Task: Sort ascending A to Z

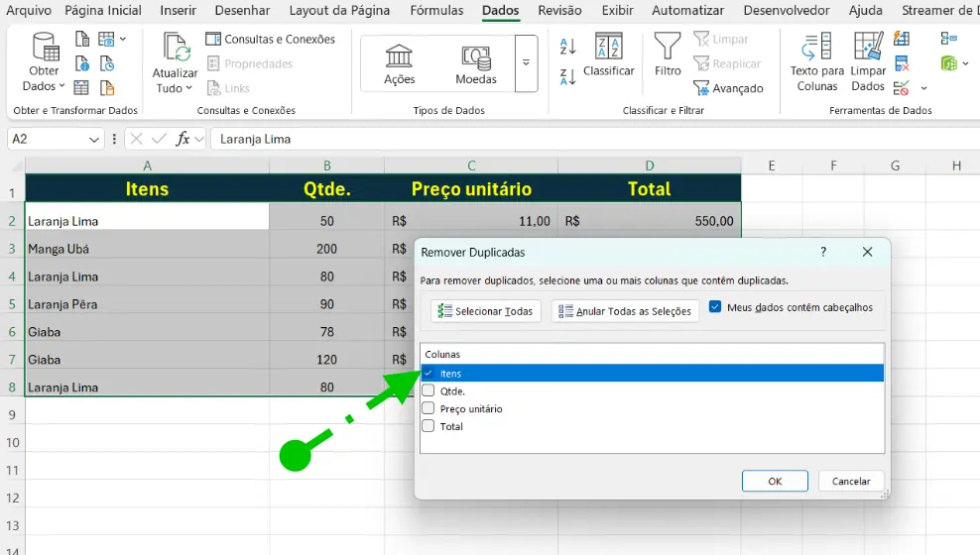Action: pyautogui.click(x=567, y=47)
